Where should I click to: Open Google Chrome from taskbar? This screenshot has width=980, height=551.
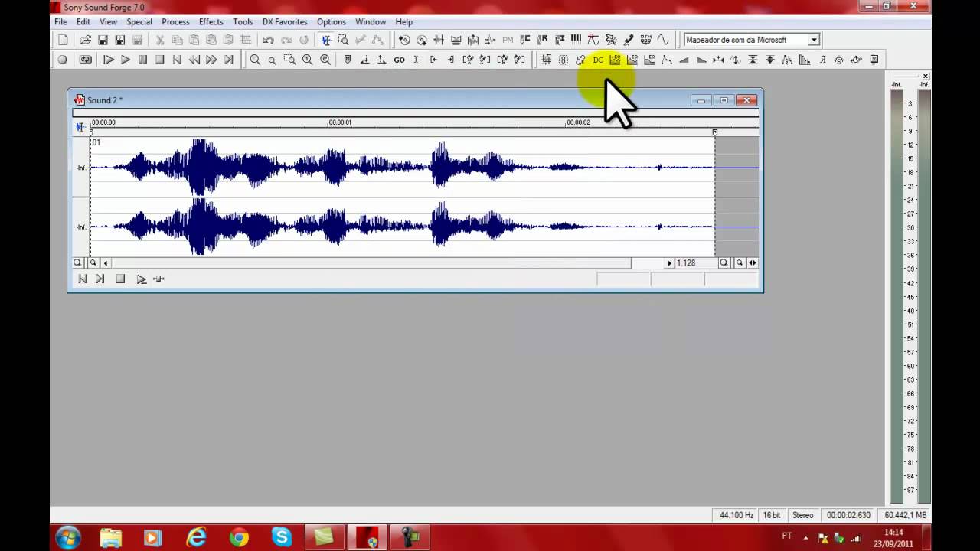tap(239, 538)
